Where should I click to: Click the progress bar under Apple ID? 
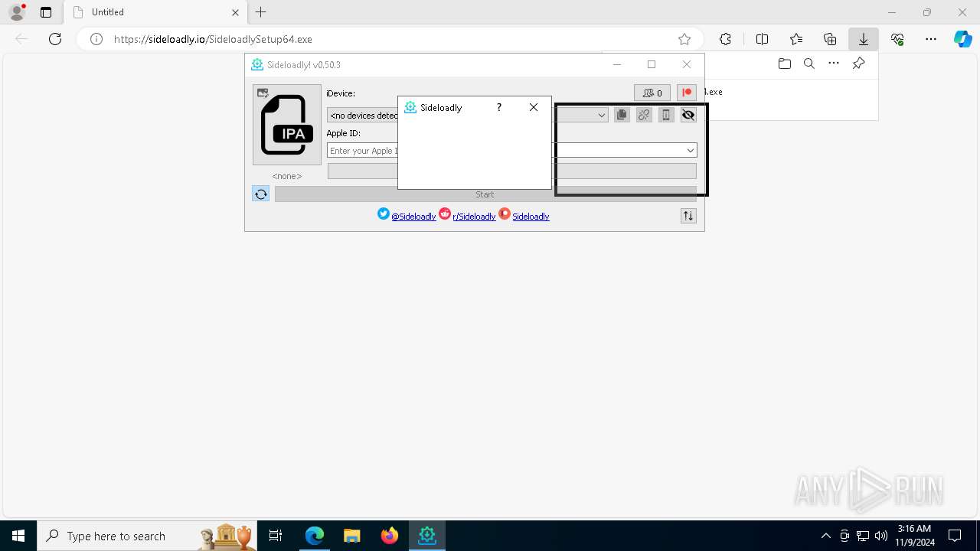tap(512, 171)
